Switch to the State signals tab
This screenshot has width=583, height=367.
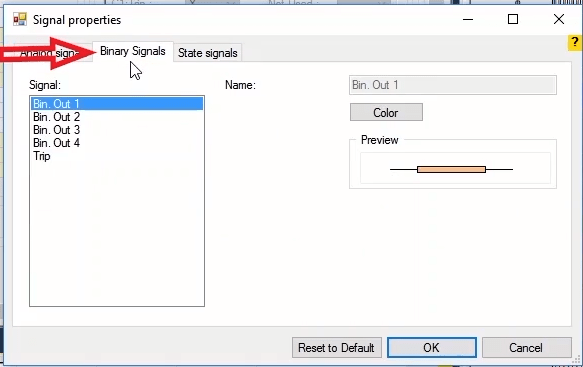point(207,53)
